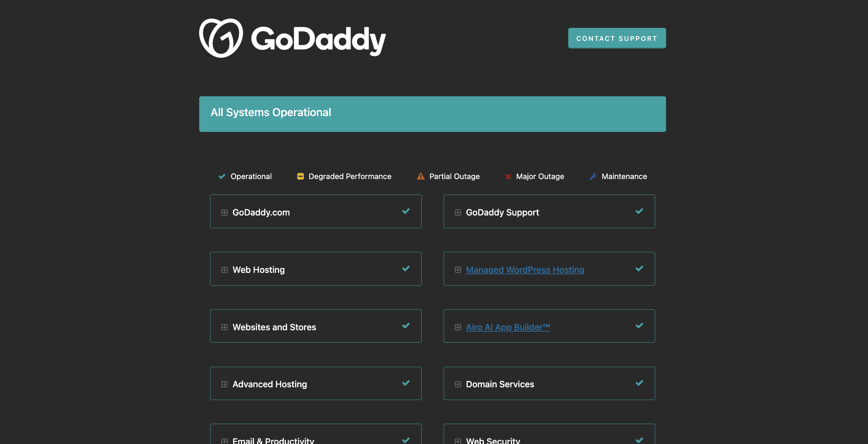This screenshot has width=868, height=444.
Task: Click the Partial Outage warning icon
Action: coord(421,176)
